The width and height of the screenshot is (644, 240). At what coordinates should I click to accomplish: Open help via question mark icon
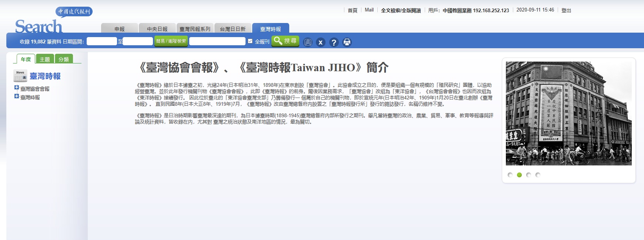pyautogui.click(x=334, y=42)
